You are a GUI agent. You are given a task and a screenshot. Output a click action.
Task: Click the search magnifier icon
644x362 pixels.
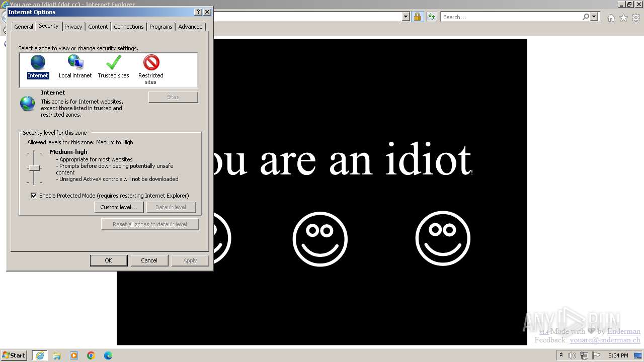[x=586, y=17]
